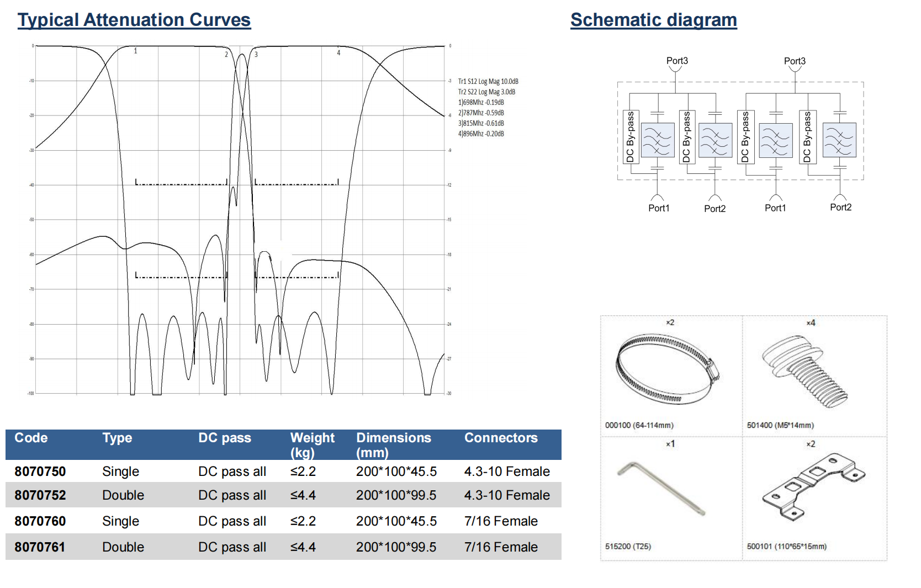This screenshot has width=921, height=588.
Task: Select the DC pass column header
Action: 224,438
